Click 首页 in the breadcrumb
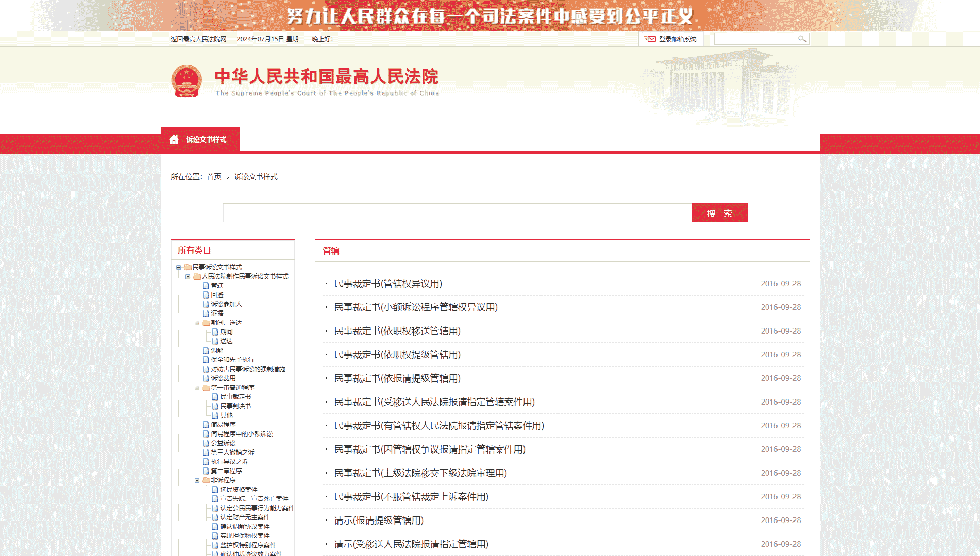 214,177
